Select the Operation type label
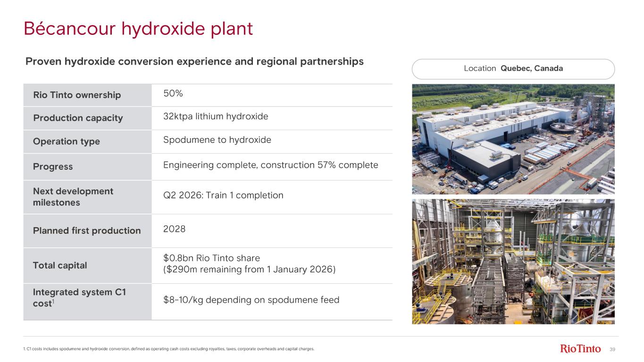This screenshot has height=362, width=644. pos(67,141)
